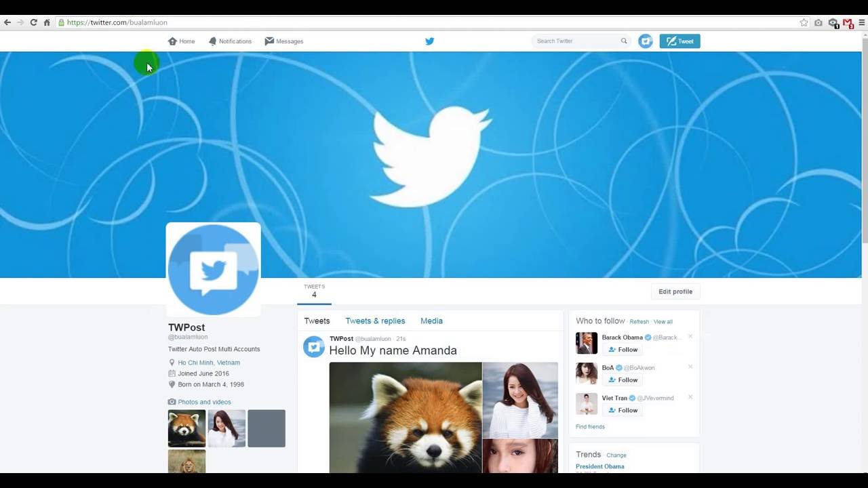Open Gmail extension icon in toolbar
Screen dimensions: 868x488
coord(848,23)
